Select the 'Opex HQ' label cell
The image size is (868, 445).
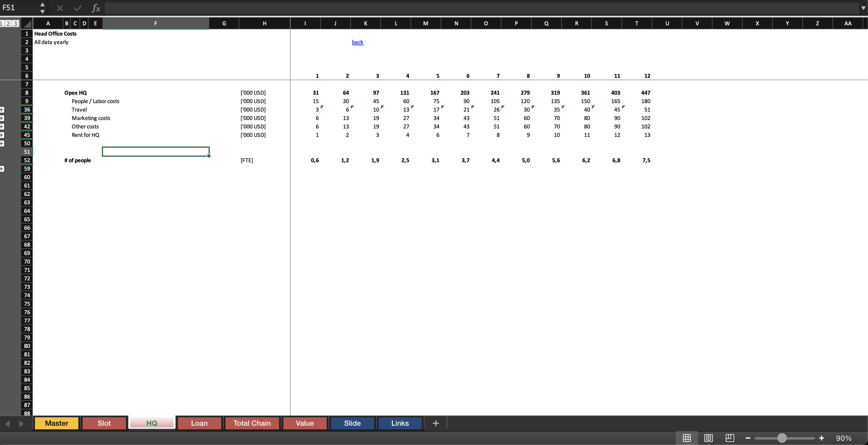point(75,93)
